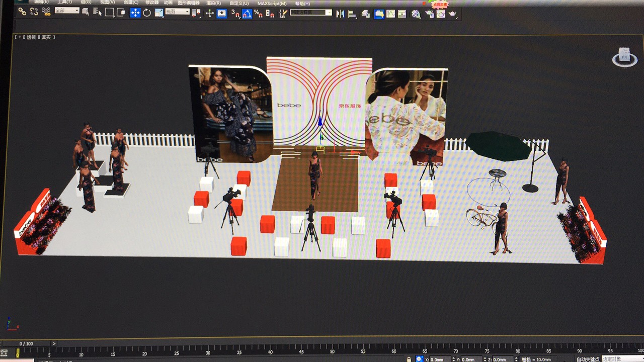Open the 全部 selection filter dropdown
Viewport: 644px width, 362px height.
tap(67, 11)
